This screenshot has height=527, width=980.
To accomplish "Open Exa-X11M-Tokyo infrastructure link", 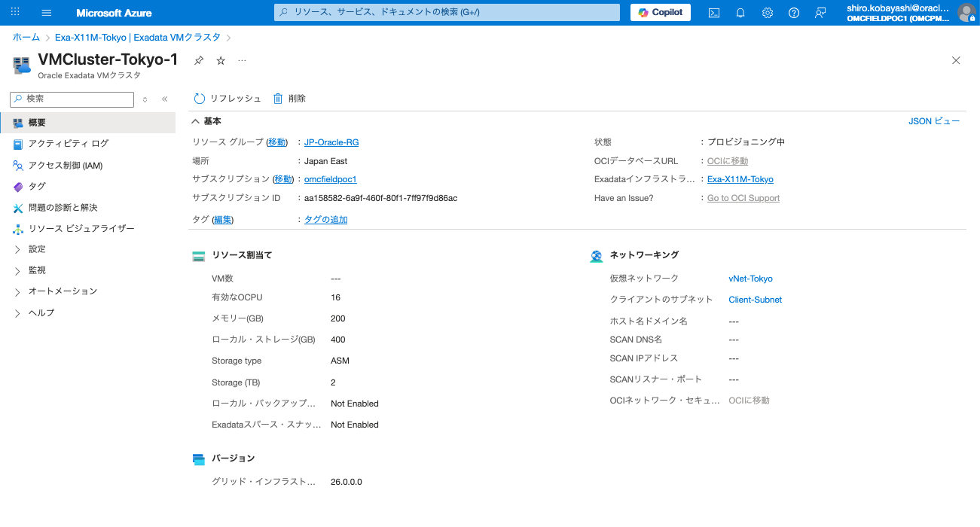I will [x=740, y=179].
